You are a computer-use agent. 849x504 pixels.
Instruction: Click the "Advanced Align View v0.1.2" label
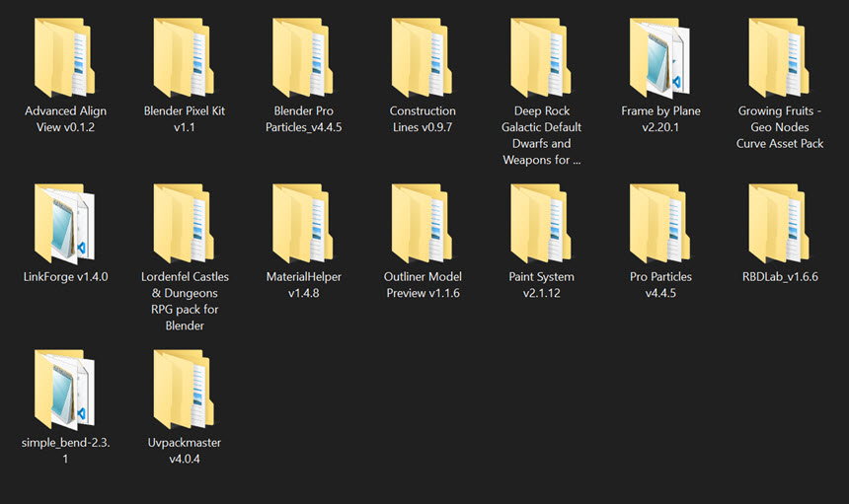tap(65, 119)
